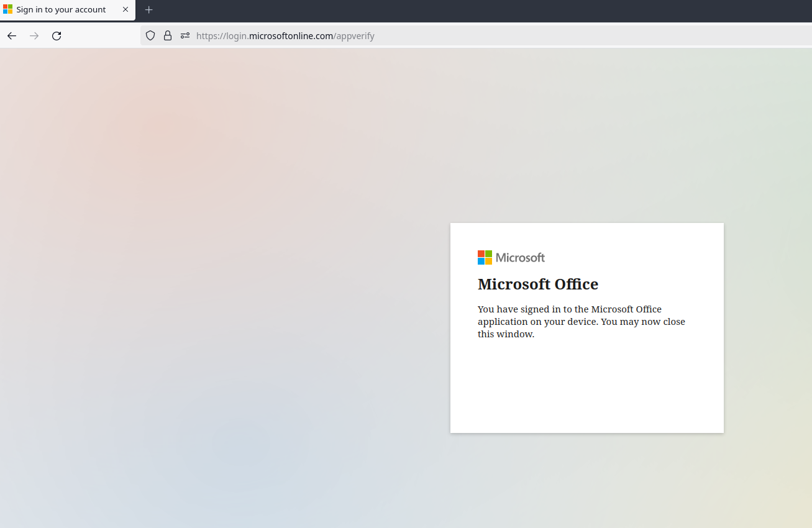This screenshot has width=812, height=528.
Task: Click the 'Microsoft' wordmark beside the logo
Action: coord(520,257)
